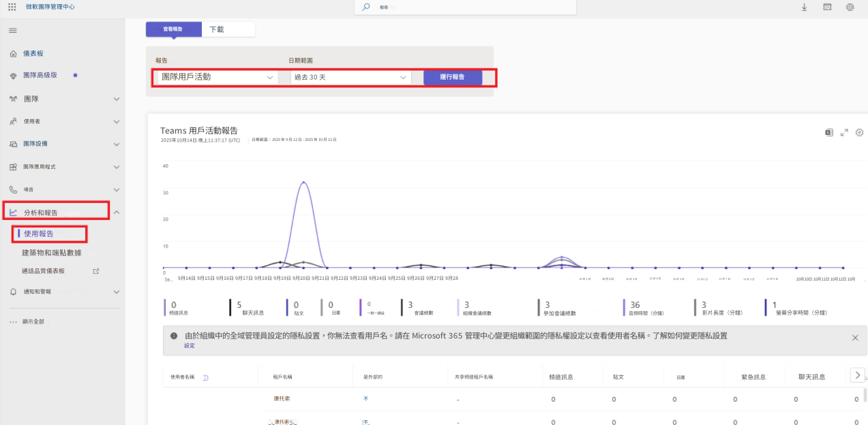Click the 設定 link in the privacy notice
868x425 pixels.
[x=190, y=345]
